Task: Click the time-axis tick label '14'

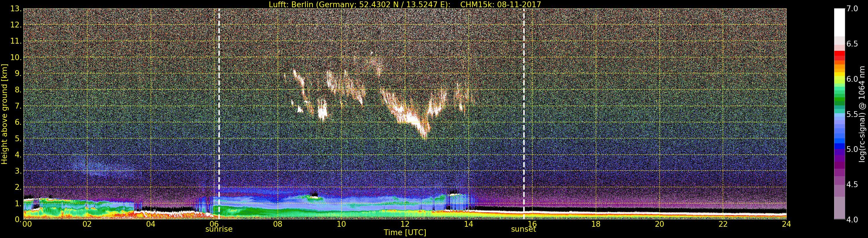Action: click(x=468, y=224)
